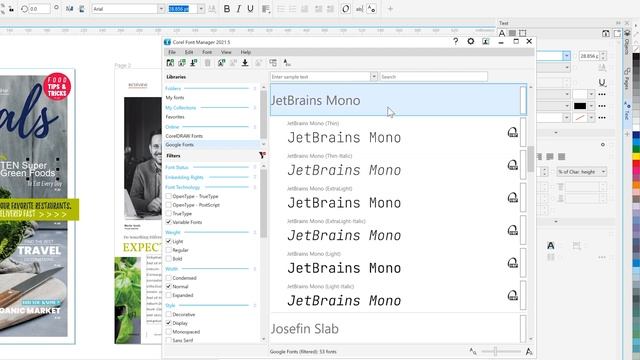Image resolution: width=640 pixels, height=360 pixels.
Task: Open white background fill dropdown in Text docker
Action: pos(591,94)
